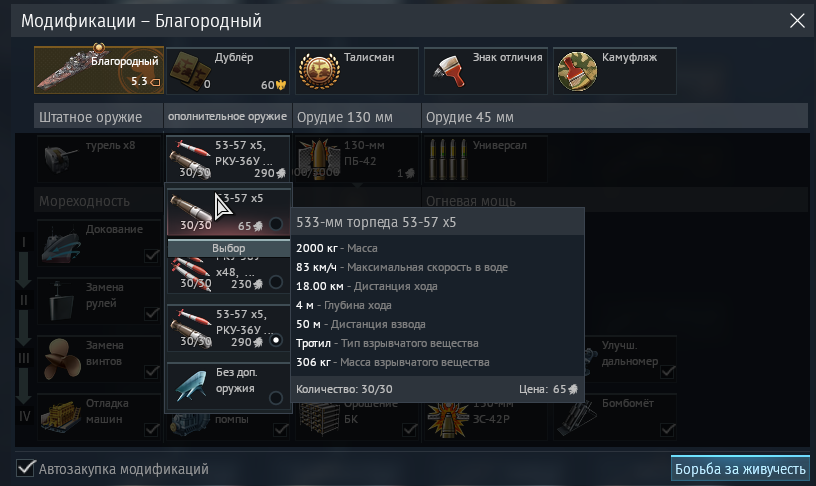Viewport: 816px width, 486px height.
Task: Select the selected 53-57 x5, РКУ-36У radio option
Action: pos(276,340)
